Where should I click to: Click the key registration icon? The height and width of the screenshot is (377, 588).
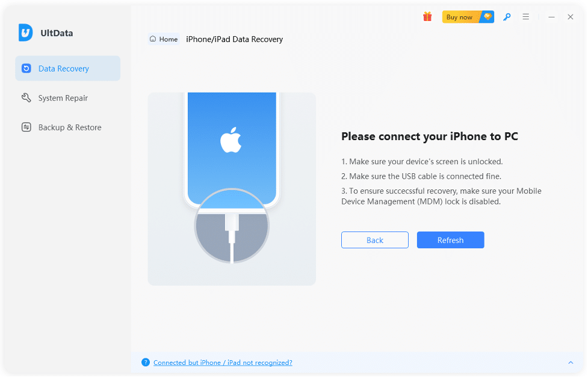pos(507,17)
